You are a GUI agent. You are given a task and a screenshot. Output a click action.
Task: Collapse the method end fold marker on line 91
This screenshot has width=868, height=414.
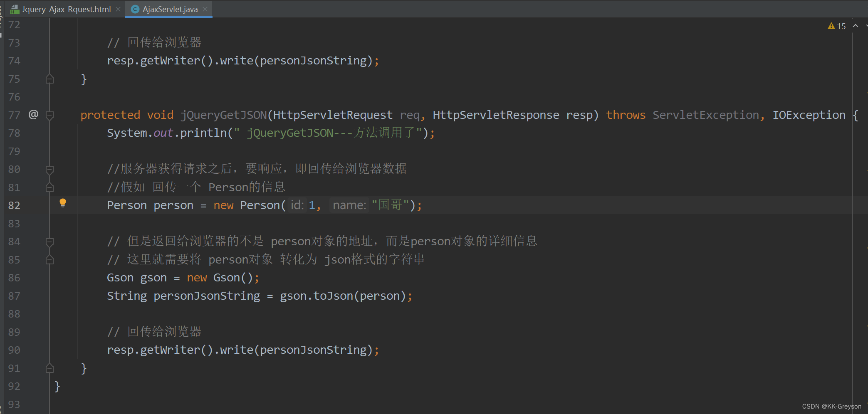(49, 368)
